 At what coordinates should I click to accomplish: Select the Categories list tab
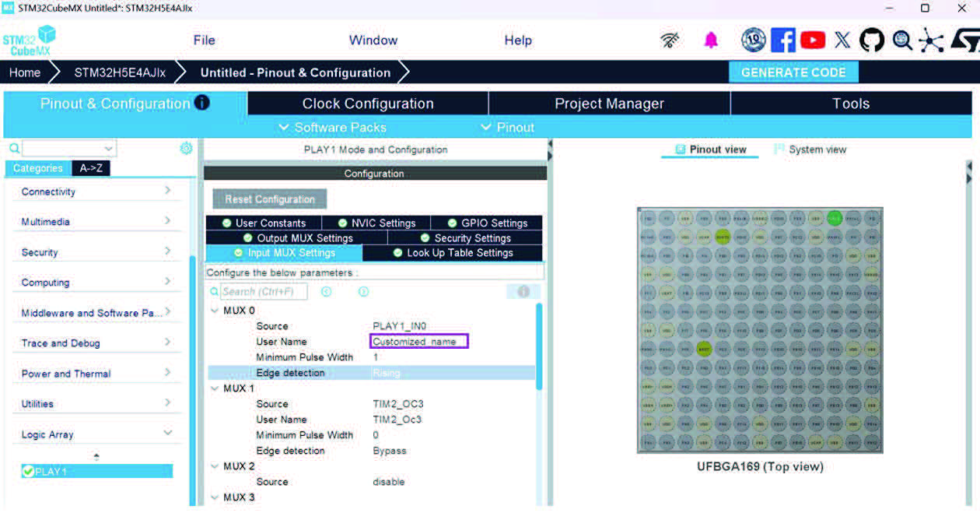pyautogui.click(x=37, y=168)
